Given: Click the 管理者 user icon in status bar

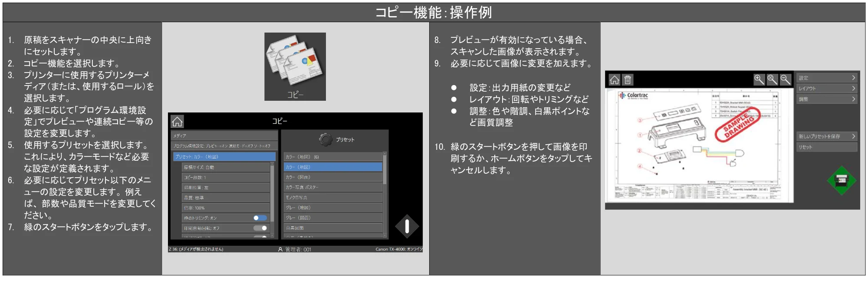Looking at the screenshot, I should click(280, 249).
